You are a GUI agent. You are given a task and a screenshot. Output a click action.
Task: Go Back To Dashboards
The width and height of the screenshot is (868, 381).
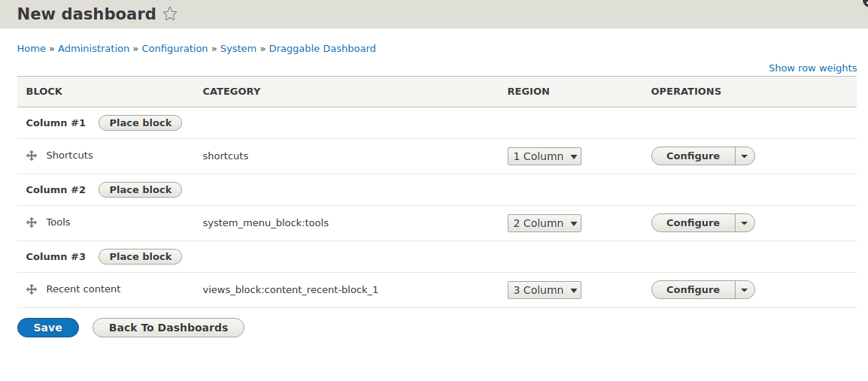click(168, 328)
